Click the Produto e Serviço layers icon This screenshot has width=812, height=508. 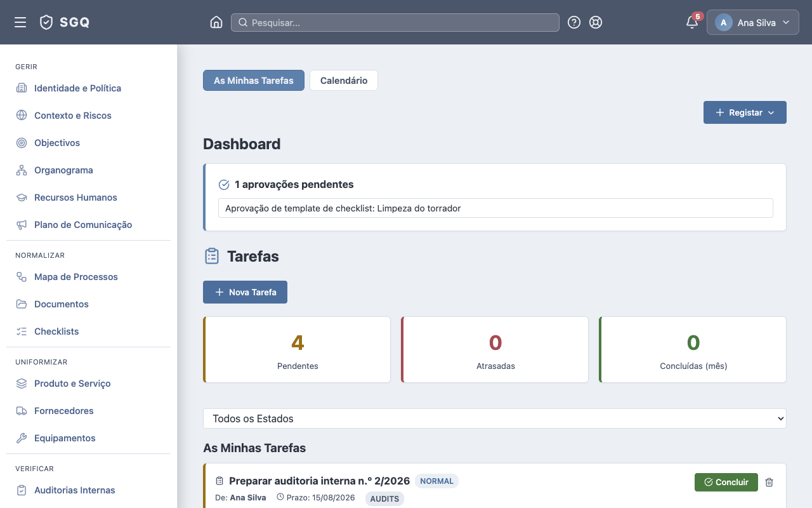tap(22, 384)
